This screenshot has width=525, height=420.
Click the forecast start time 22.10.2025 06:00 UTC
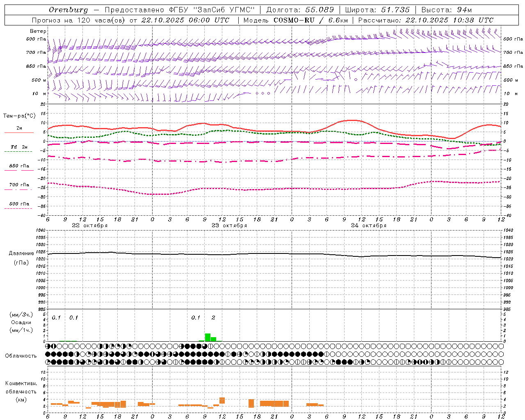point(185,20)
